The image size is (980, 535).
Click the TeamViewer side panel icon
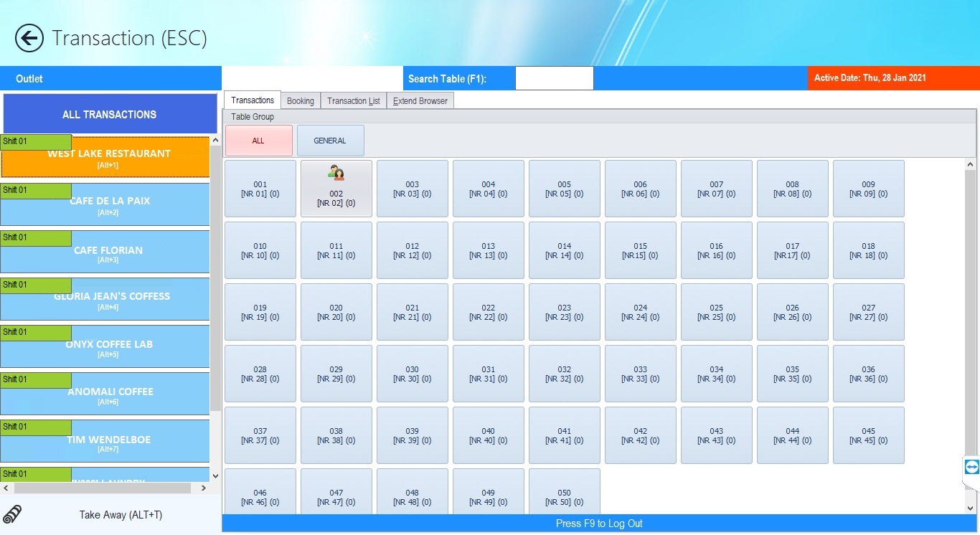pos(971,468)
